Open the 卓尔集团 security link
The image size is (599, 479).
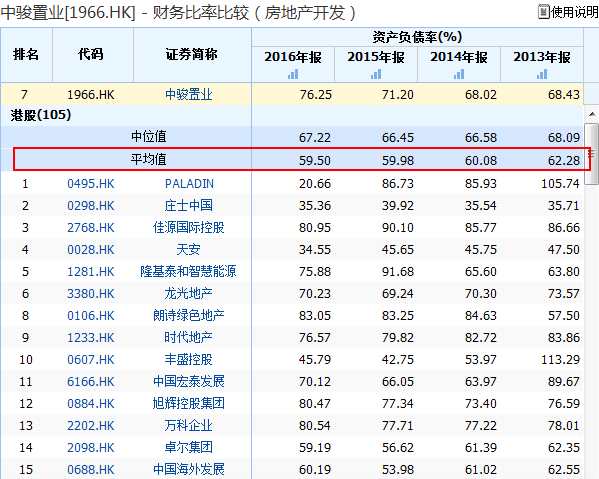point(189,447)
